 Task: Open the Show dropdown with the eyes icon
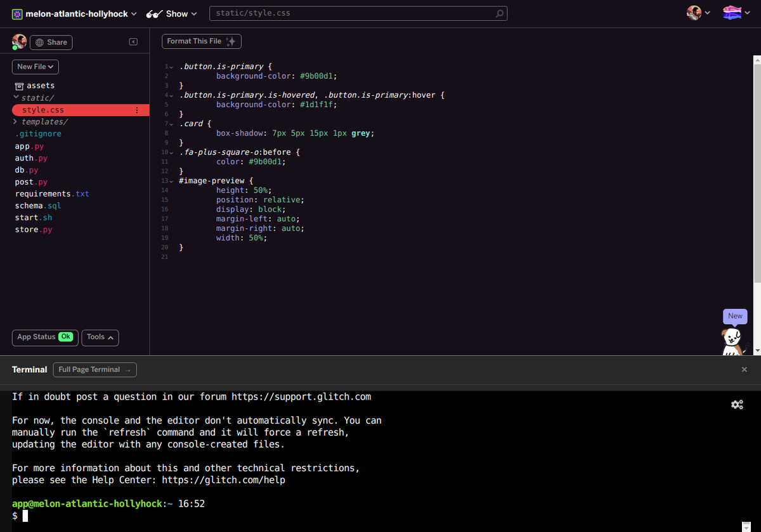coord(171,13)
